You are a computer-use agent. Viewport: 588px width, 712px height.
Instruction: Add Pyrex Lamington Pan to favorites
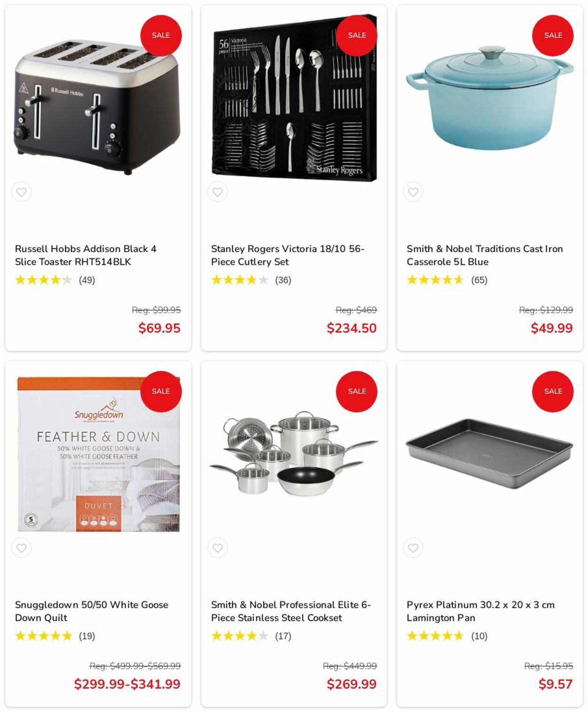click(x=413, y=548)
